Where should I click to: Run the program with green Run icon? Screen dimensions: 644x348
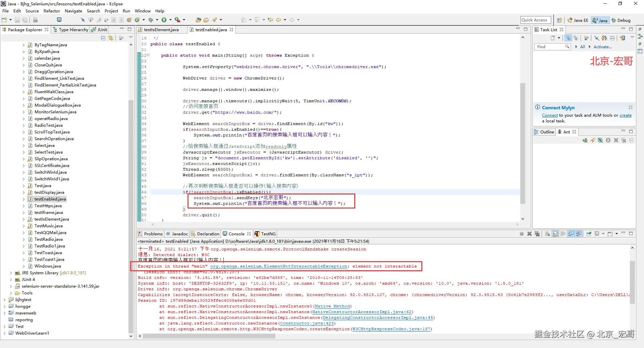click(x=164, y=20)
